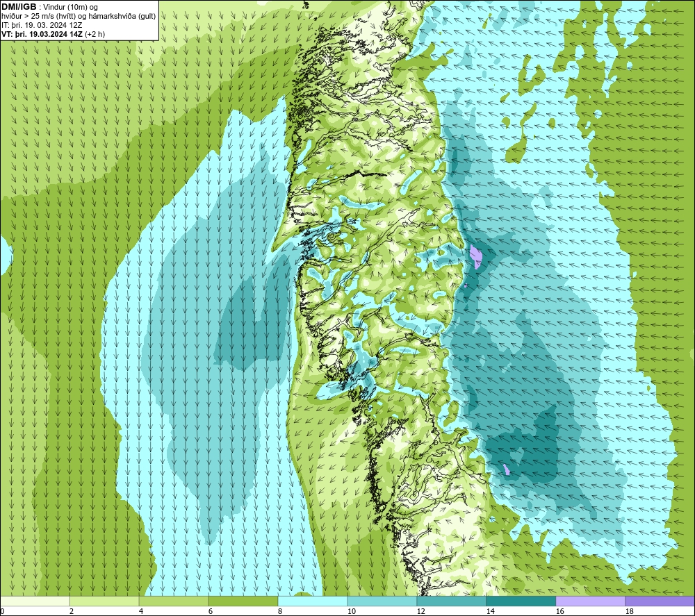
Task: Click the 'Vindur (10m) og' label
Action: pos(72,8)
